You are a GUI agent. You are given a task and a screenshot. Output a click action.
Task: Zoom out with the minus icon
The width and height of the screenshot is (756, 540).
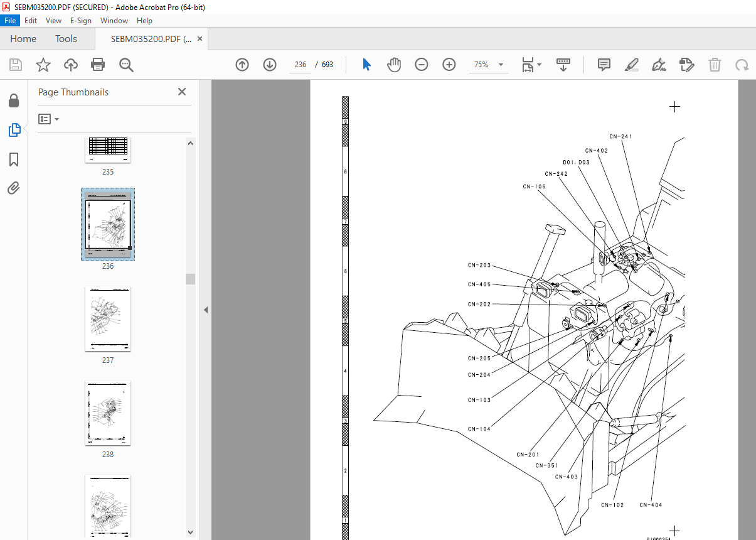tap(422, 65)
